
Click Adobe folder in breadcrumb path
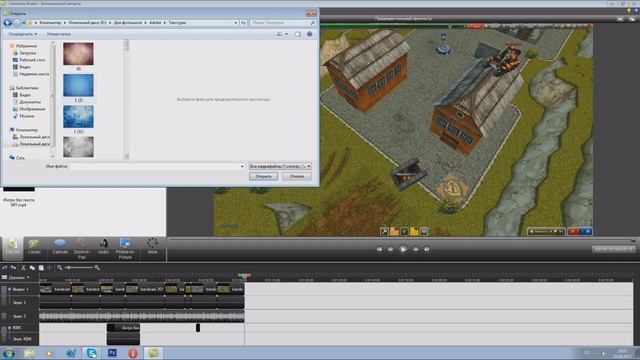click(155, 23)
